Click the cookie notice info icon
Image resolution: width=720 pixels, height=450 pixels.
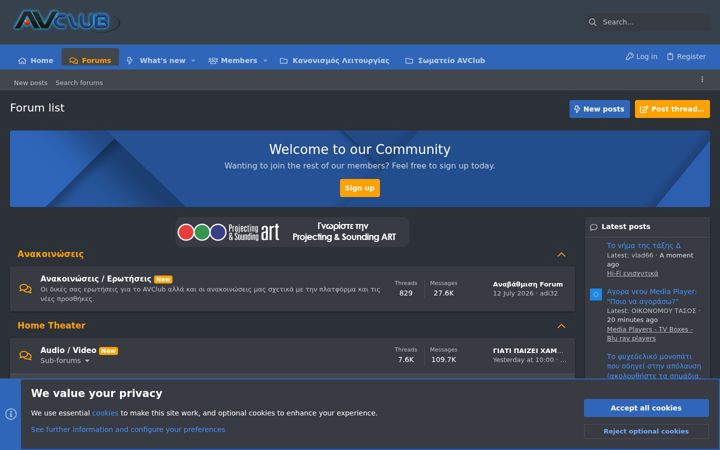(11, 414)
